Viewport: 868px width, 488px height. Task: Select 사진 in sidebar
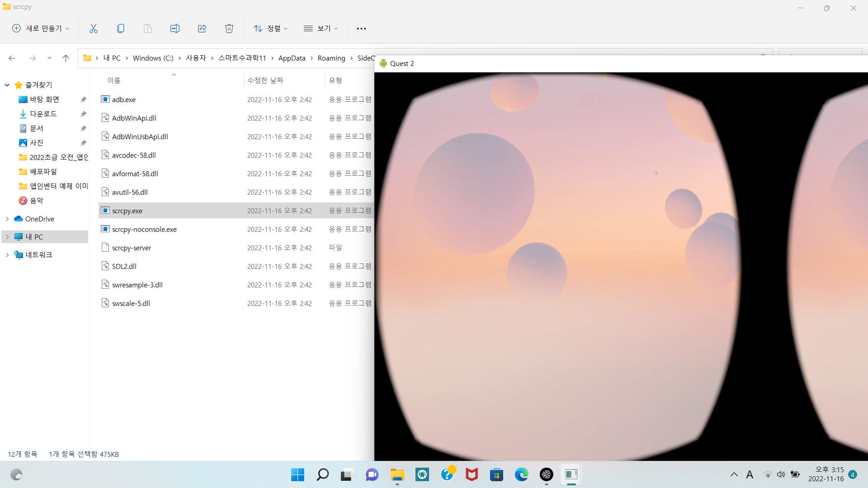[x=37, y=143]
